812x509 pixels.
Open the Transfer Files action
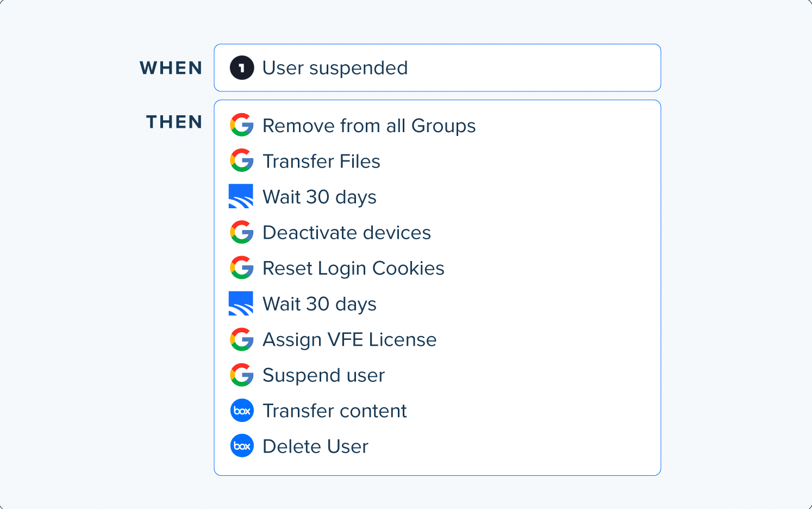click(321, 162)
